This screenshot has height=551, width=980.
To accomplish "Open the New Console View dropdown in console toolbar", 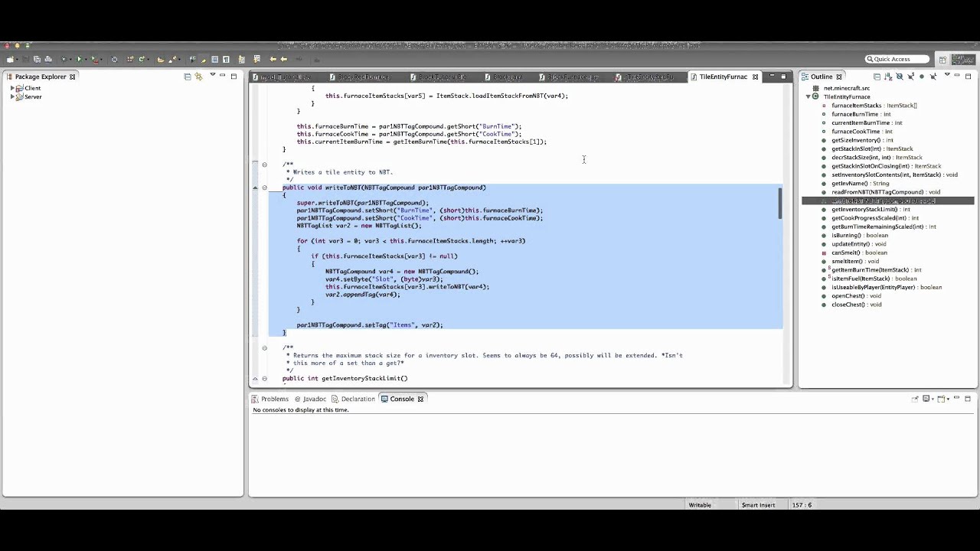I will click(x=948, y=399).
